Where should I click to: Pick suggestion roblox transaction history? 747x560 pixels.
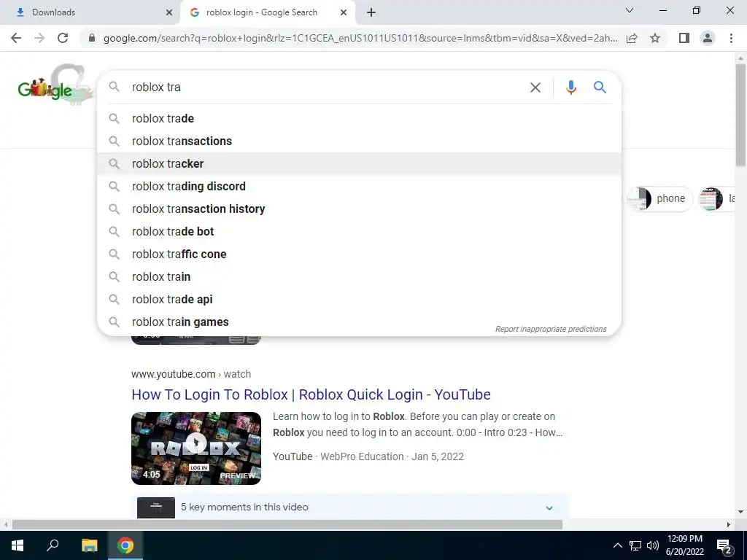tap(359, 209)
